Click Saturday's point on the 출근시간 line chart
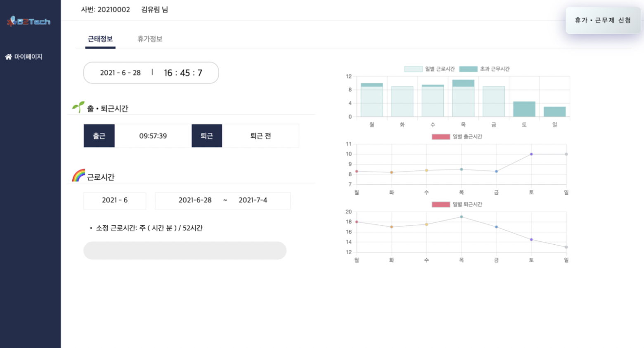The height and width of the screenshot is (348, 644). click(x=531, y=154)
